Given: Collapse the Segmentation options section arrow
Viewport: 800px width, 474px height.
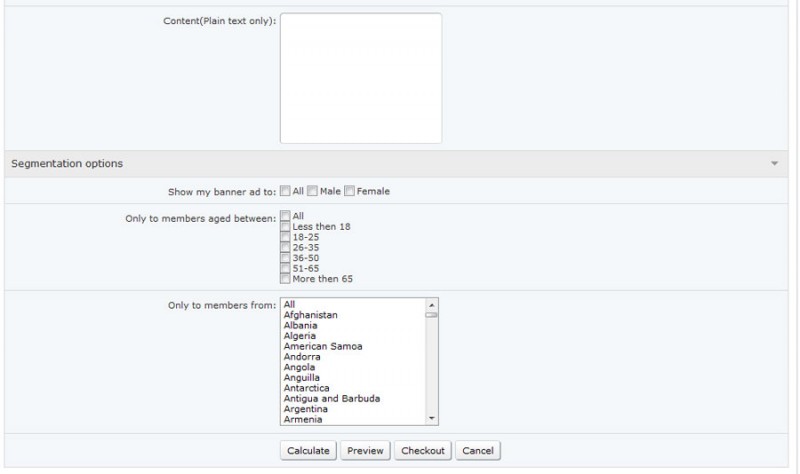Looking at the screenshot, I should coord(774,164).
